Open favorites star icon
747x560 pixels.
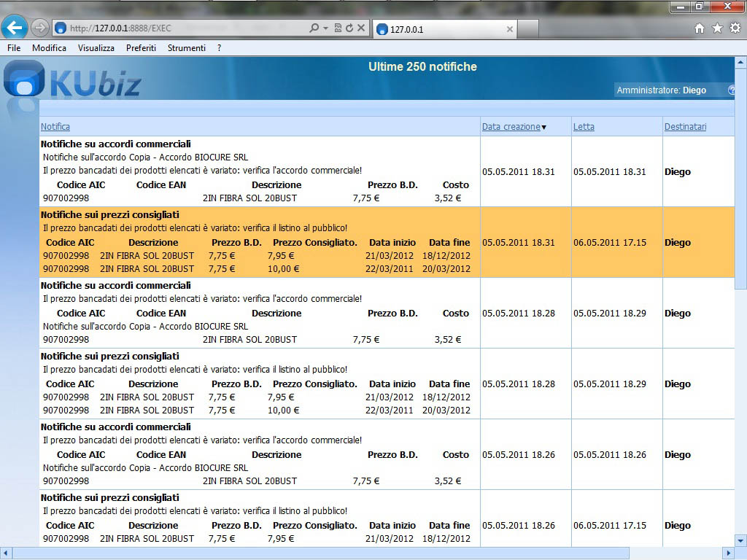click(717, 28)
